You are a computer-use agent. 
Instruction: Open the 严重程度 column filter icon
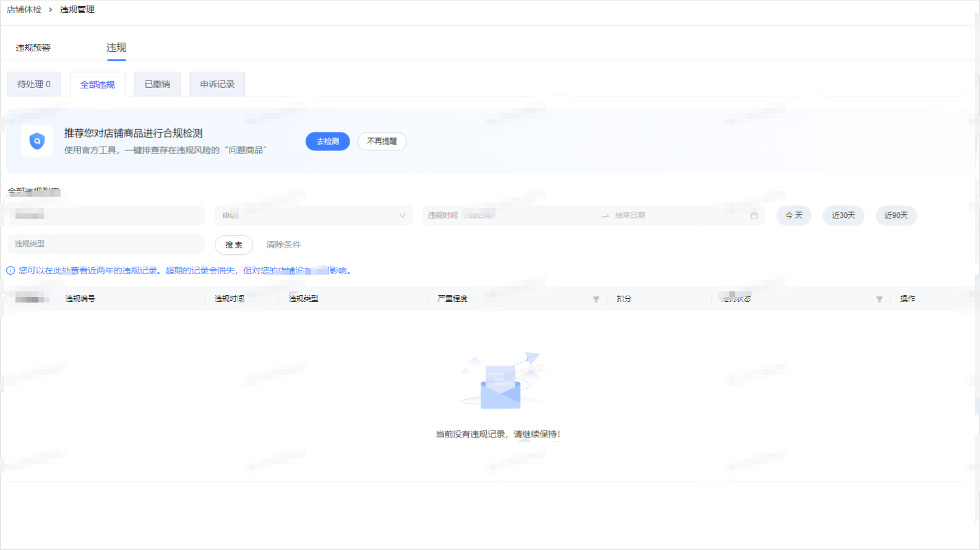coord(596,299)
